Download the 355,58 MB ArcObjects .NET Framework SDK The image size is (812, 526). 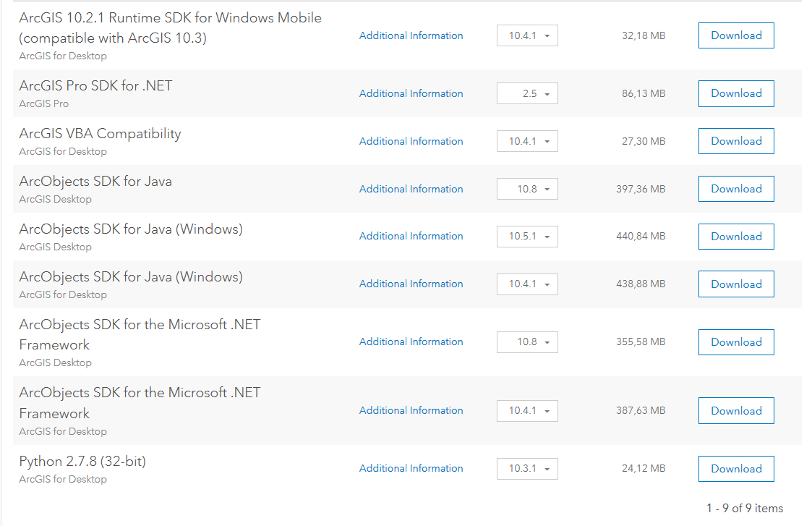click(x=736, y=342)
